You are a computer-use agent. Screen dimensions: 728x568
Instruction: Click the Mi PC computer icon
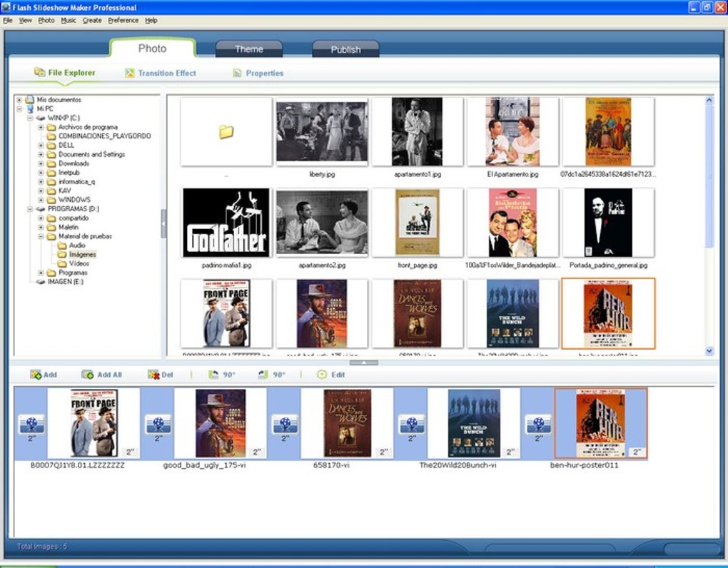click(30, 108)
